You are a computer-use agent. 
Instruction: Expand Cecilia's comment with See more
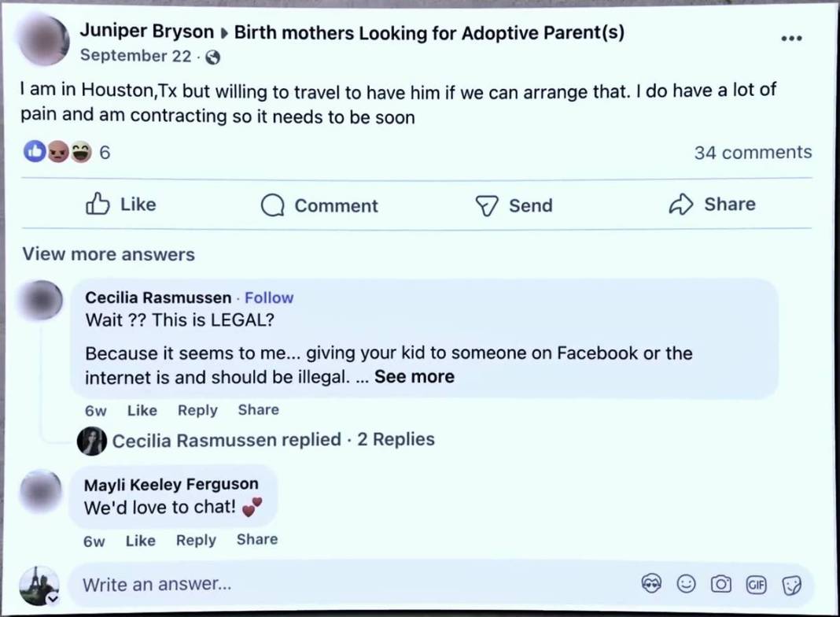(414, 377)
